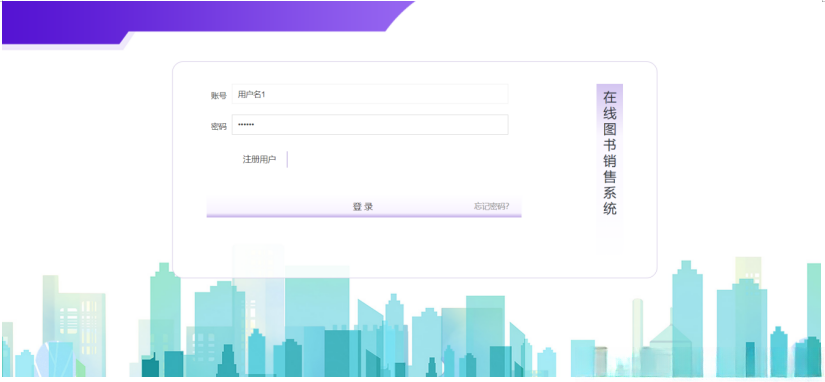The image size is (825, 382).
Task: Click the 密码 field label
Action: pyautogui.click(x=219, y=126)
